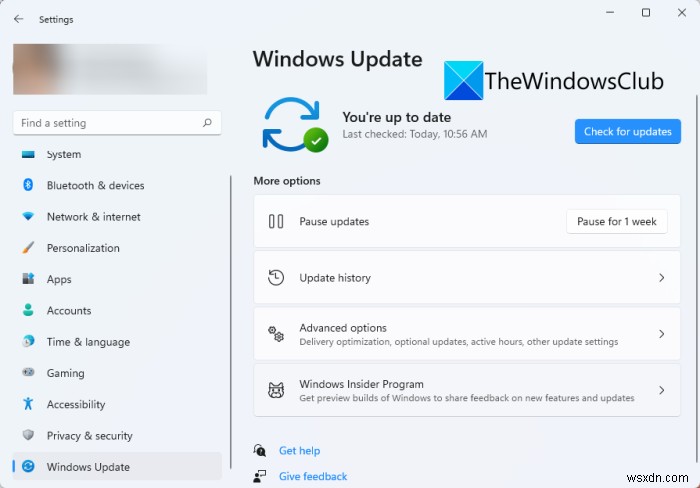The width and height of the screenshot is (700, 488).
Task: Click Pause for 1 week button
Action: point(617,221)
